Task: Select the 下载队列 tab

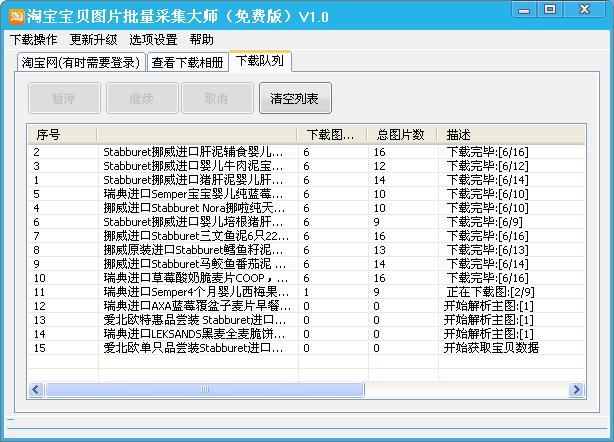Action: (x=259, y=61)
